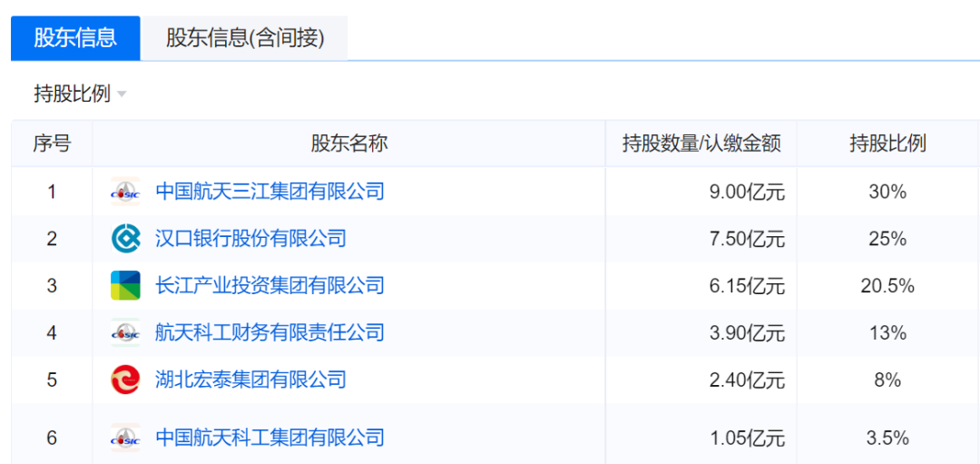
Task: Click the 湖北宏泰集团 red logo icon
Action: click(x=125, y=380)
